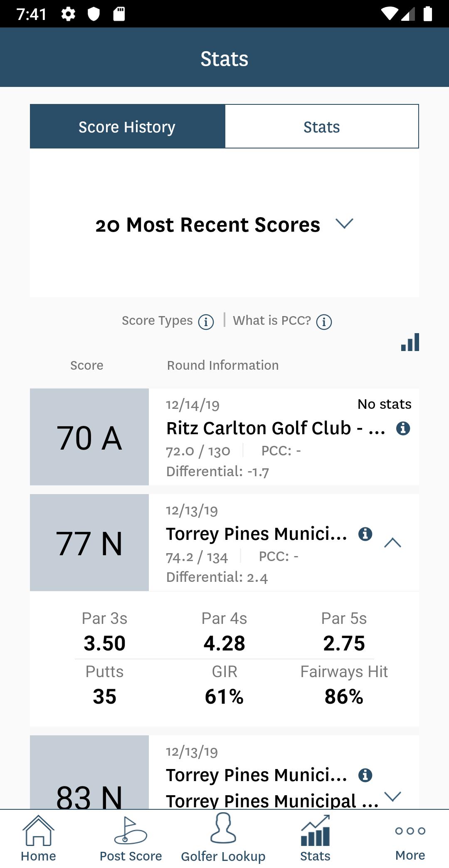
Task: Switch to the Stats tab at top
Action: click(x=321, y=126)
